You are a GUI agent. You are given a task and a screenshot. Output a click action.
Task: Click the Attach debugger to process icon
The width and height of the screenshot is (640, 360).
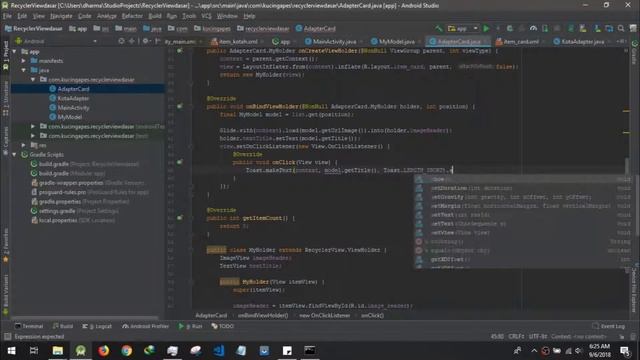click(x=545, y=29)
